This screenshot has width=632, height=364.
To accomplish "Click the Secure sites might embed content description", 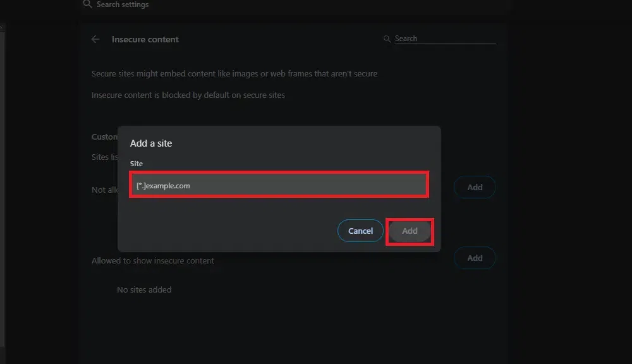I will pyautogui.click(x=234, y=74).
